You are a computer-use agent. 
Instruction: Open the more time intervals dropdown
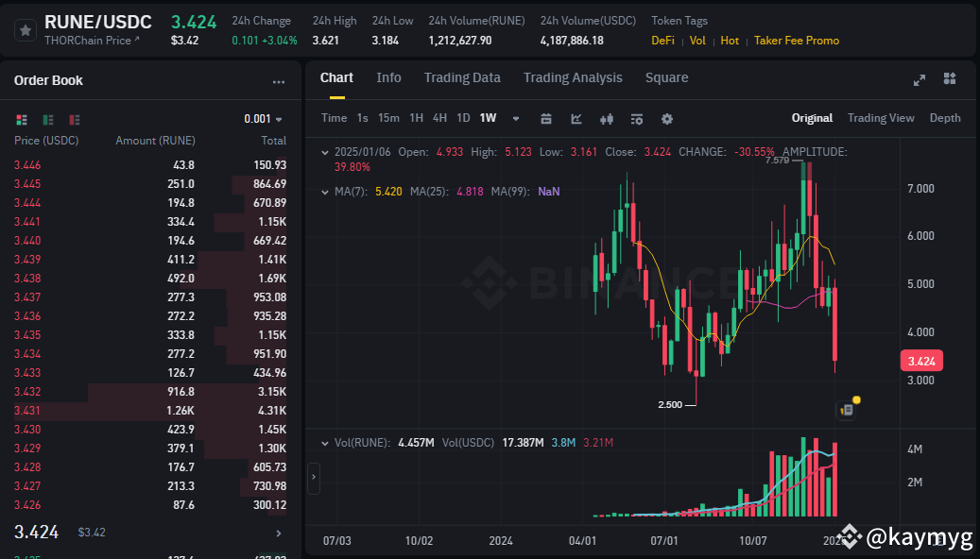(516, 119)
